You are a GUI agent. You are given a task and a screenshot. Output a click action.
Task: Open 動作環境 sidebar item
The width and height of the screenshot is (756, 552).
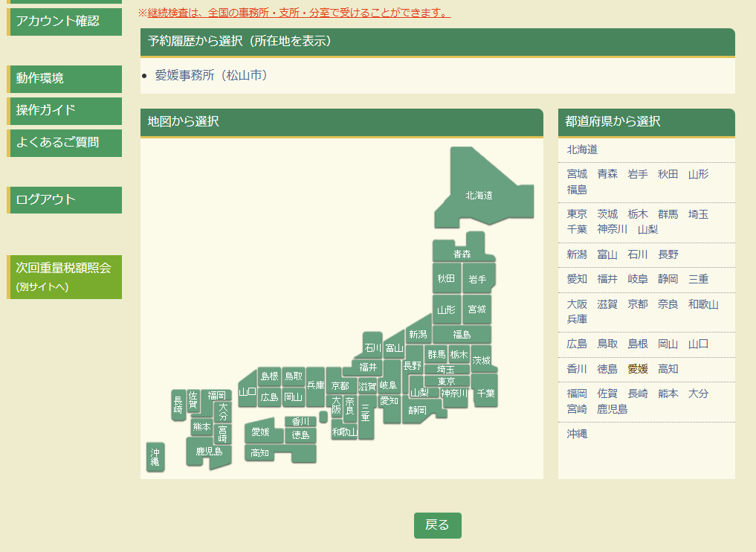tap(65, 78)
